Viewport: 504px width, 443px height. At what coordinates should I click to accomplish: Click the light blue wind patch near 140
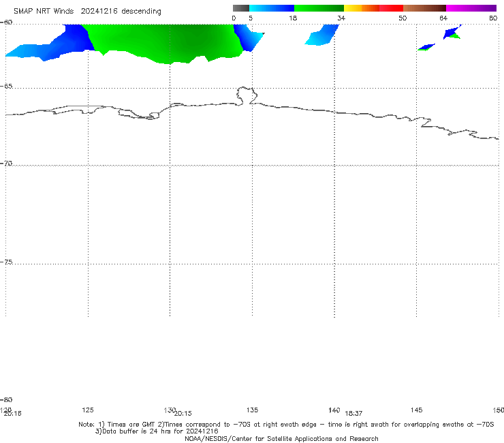pyautogui.click(x=321, y=35)
